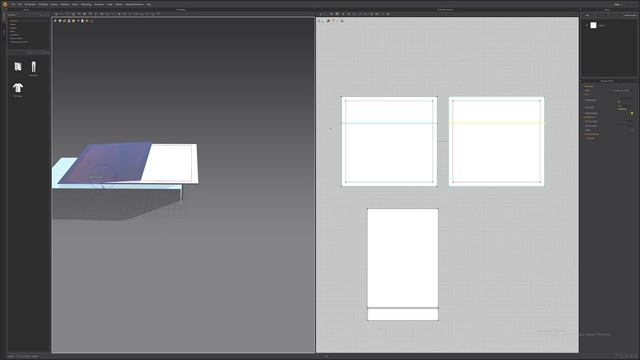Open the Edit menu

point(20,4)
